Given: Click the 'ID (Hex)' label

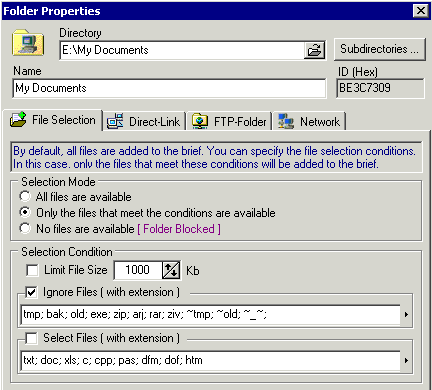Looking at the screenshot, I should pos(358,72).
